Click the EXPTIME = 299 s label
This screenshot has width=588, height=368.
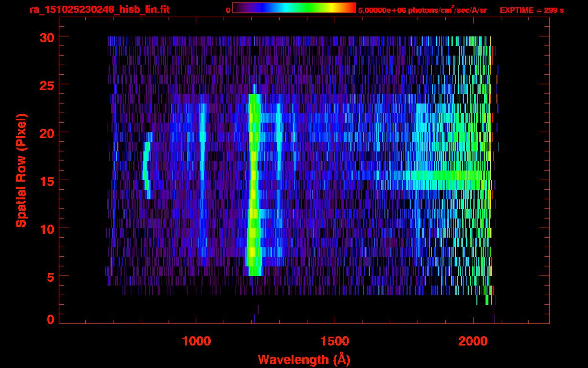tap(531, 10)
